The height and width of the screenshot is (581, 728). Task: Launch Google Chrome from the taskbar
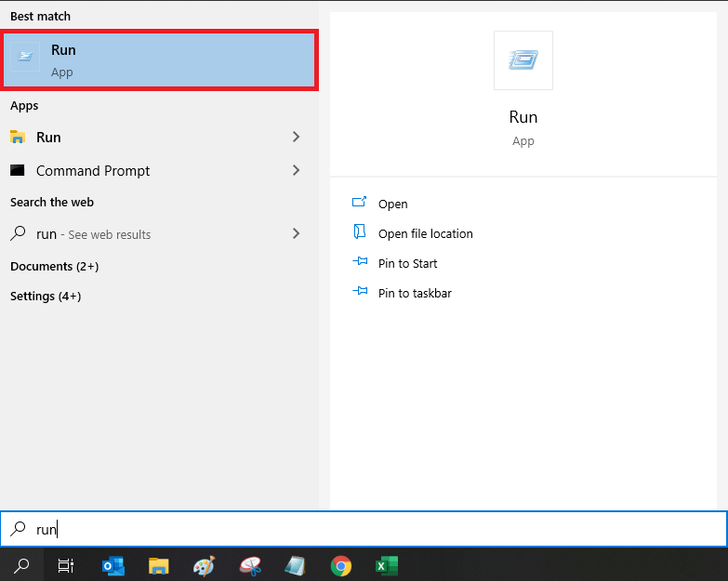click(x=341, y=565)
